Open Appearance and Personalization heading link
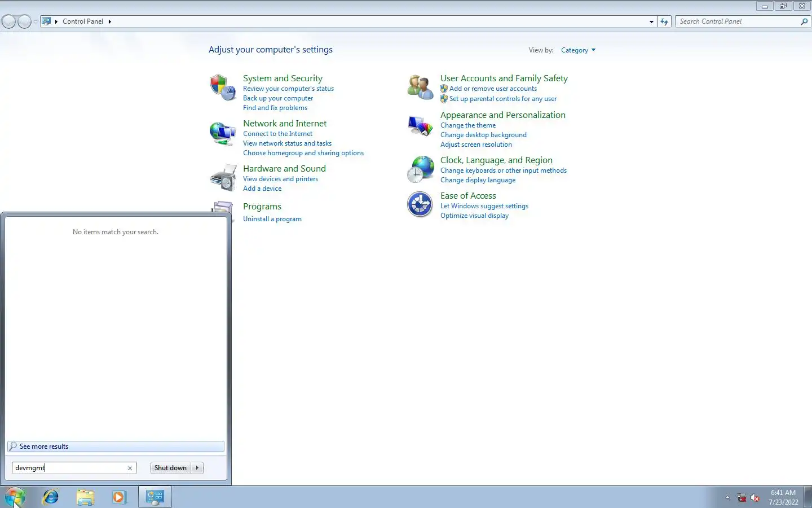The width and height of the screenshot is (812, 508). [503, 115]
